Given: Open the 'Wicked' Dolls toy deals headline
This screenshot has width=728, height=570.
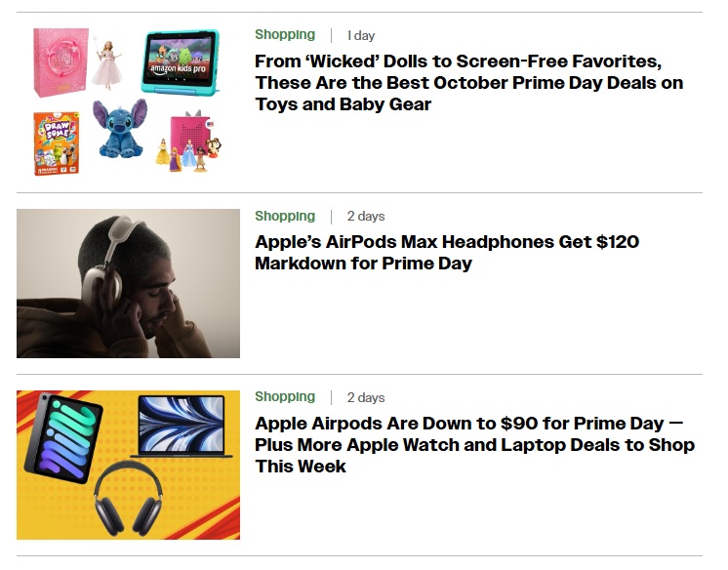Looking at the screenshot, I should pyautogui.click(x=468, y=83).
